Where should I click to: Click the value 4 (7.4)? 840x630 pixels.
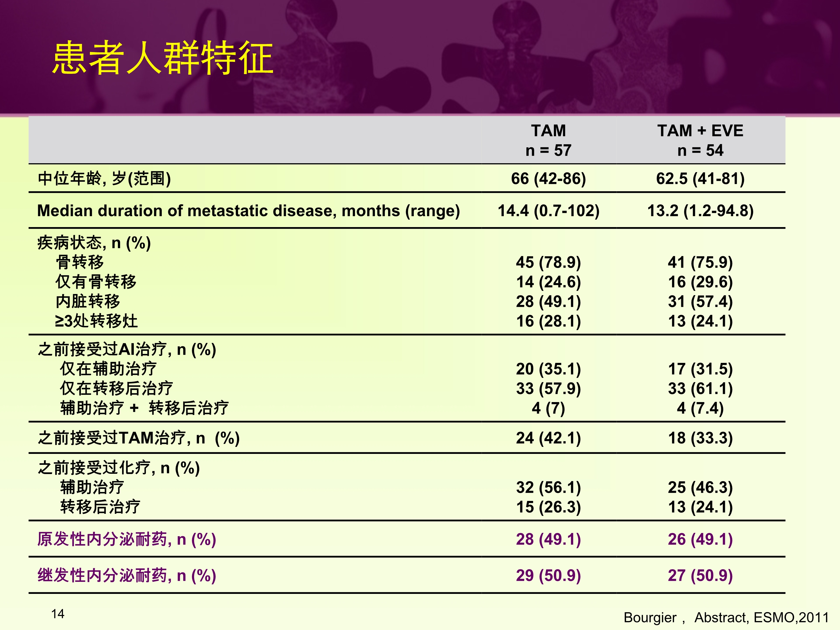(700, 409)
